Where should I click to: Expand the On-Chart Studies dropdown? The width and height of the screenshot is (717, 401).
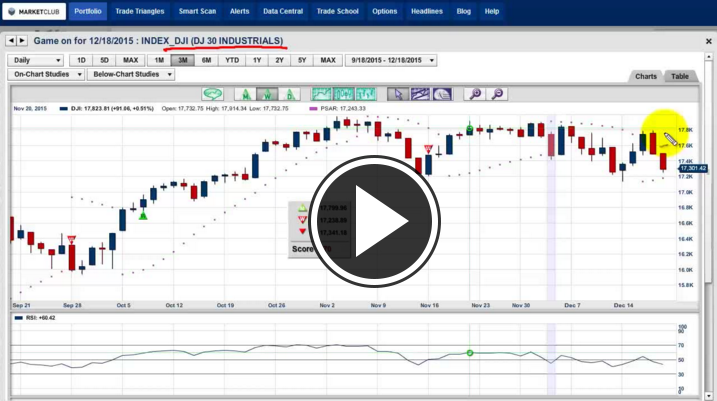[46, 75]
